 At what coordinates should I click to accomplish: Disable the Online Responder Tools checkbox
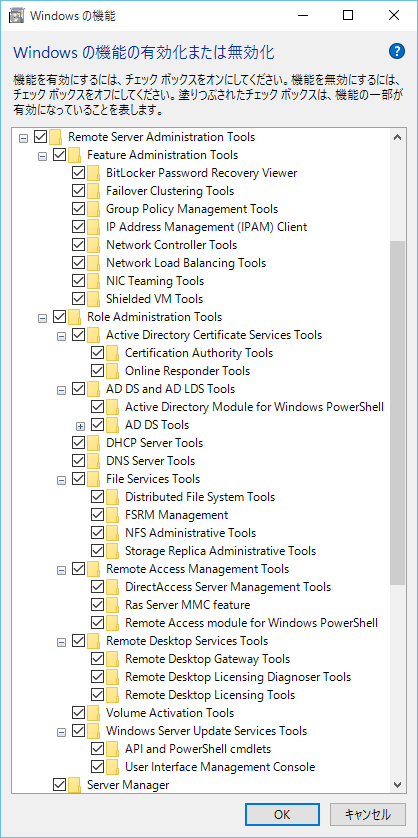pyautogui.click(x=98, y=370)
